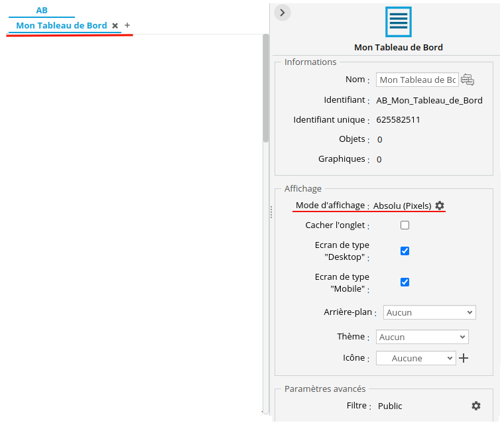Image resolution: width=504 pixels, height=423 pixels.
Task: Expand the Icône dropdown list
Action: tap(415, 358)
